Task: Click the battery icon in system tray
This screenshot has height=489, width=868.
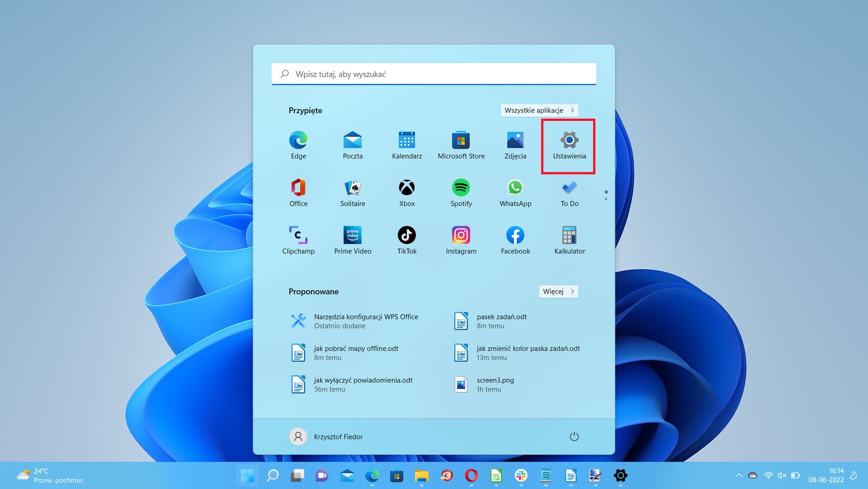Action: (x=796, y=475)
